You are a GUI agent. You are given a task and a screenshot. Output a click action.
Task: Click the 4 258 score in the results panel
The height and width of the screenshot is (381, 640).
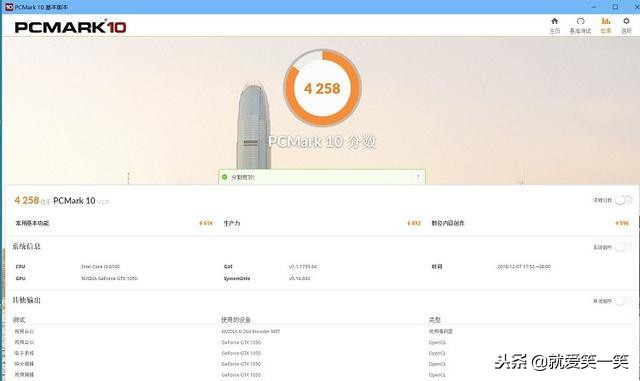click(27, 200)
